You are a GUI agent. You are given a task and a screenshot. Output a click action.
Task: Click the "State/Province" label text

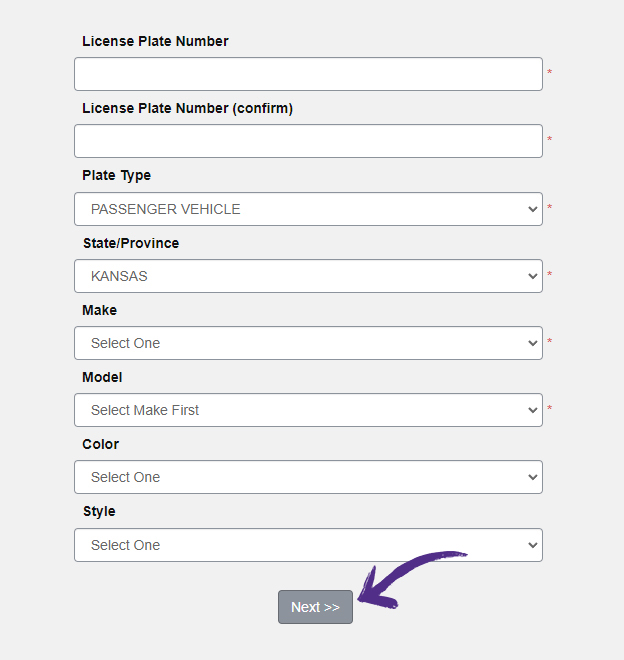tap(130, 243)
